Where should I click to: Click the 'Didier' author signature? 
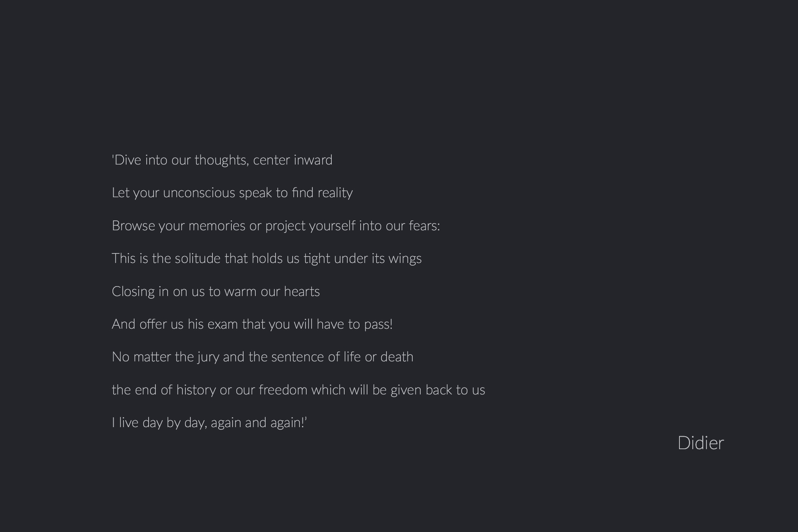tap(701, 443)
